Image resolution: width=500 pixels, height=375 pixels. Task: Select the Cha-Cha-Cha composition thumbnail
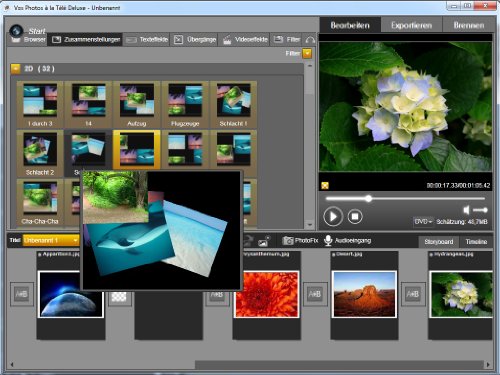pyautogui.click(x=40, y=202)
